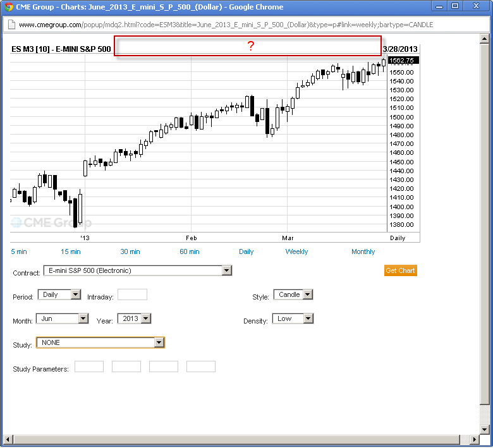Select the Daily chart link
This screenshot has width=493, height=448.
pyautogui.click(x=246, y=251)
